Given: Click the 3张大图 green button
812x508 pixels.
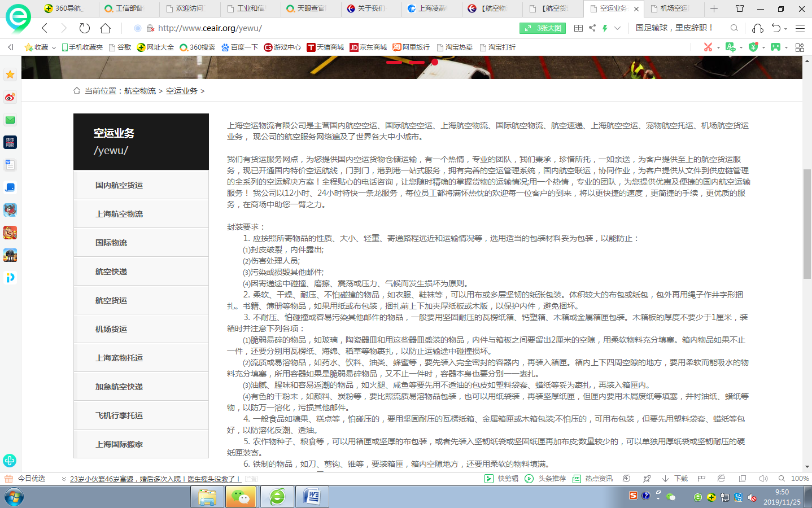Looking at the screenshot, I should (543, 28).
